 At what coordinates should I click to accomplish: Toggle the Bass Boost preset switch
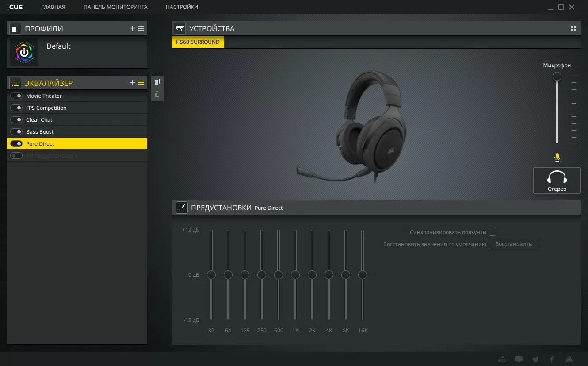click(x=16, y=132)
